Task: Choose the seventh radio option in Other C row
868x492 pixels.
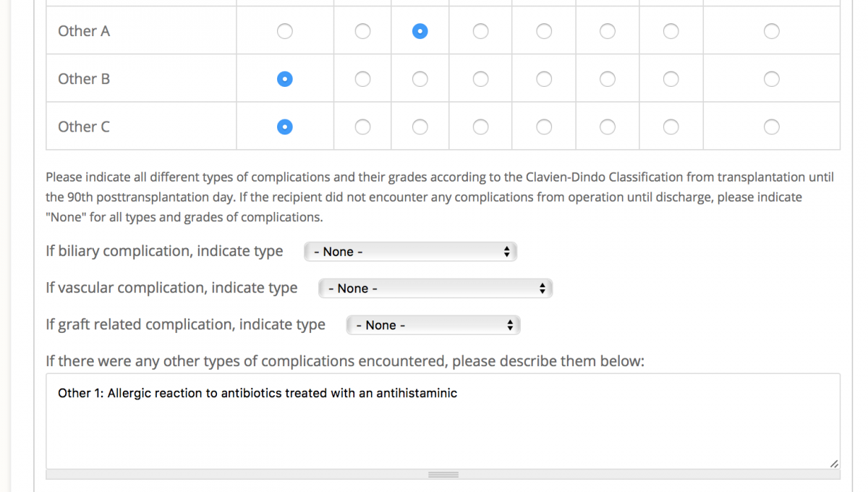Action: (x=671, y=127)
